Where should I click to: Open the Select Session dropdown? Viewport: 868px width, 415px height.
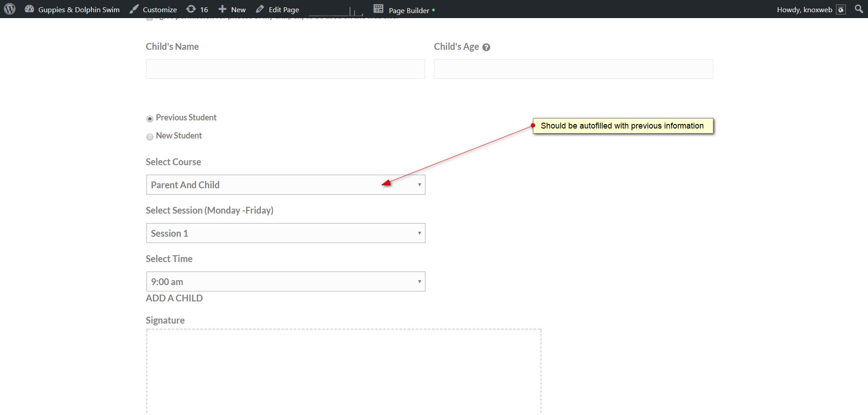(x=286, y=233)
